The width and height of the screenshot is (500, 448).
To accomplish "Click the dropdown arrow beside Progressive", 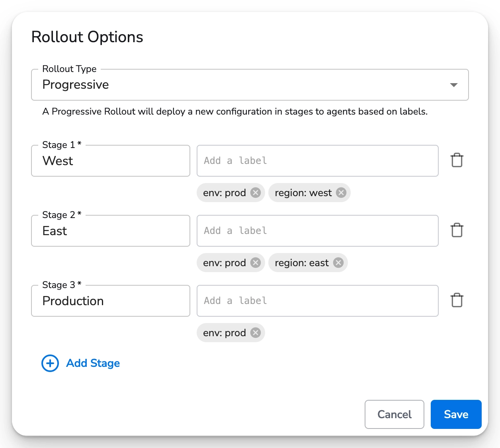I will tap(454, 85).
